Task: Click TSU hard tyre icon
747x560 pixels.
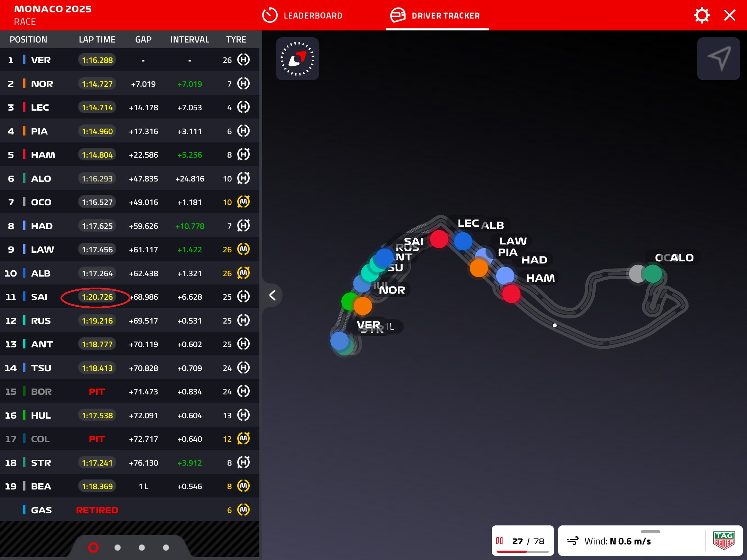Action: click(243, 368)
